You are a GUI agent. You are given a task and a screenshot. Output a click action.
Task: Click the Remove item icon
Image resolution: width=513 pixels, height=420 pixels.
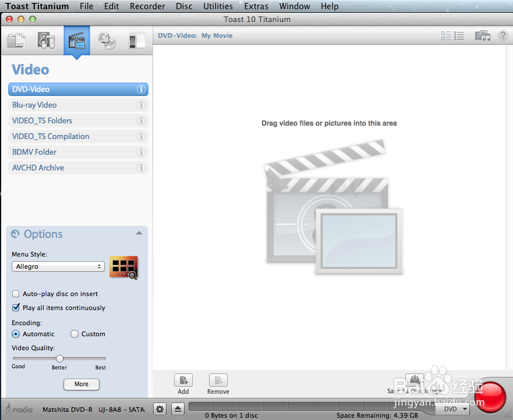(x=218, y=380)
